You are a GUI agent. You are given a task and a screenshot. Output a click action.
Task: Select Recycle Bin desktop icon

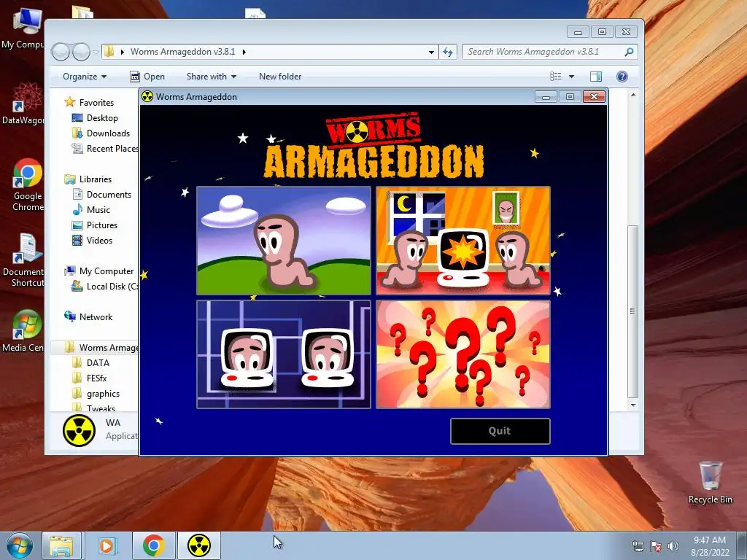[711, 482]
